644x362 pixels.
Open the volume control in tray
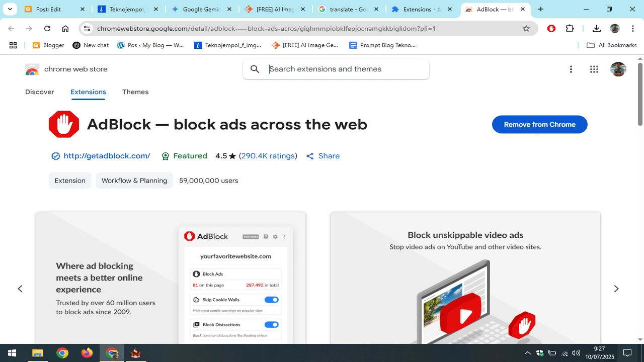click(x=576, y=353)
